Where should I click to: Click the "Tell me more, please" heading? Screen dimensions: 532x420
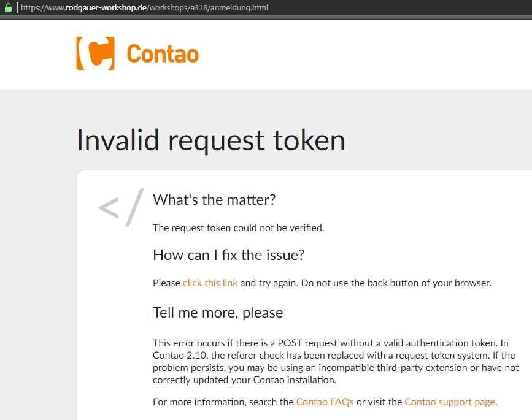218,313
